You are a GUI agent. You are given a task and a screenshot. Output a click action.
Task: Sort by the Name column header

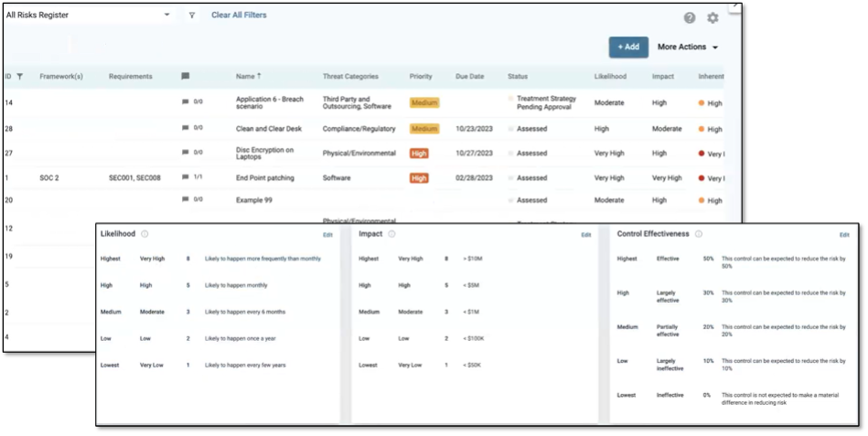coord(248,77)
